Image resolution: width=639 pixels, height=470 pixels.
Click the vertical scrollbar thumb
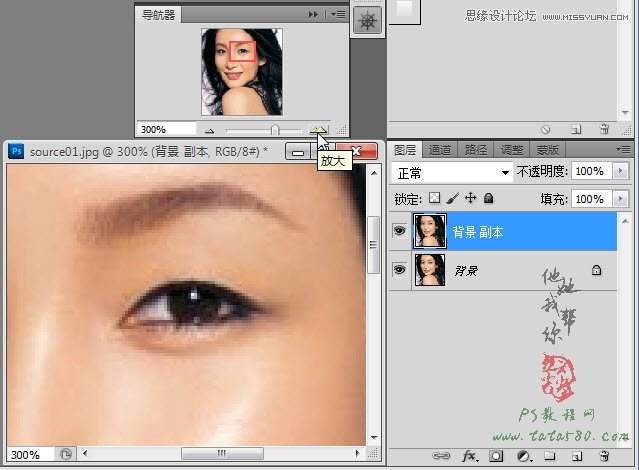(373, 244)
